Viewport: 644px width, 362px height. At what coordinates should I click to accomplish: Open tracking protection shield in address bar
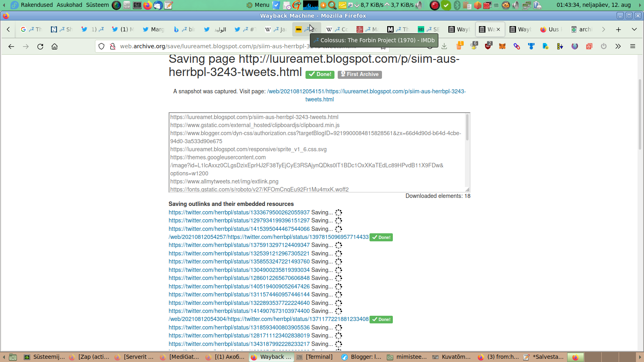[101, 47]
